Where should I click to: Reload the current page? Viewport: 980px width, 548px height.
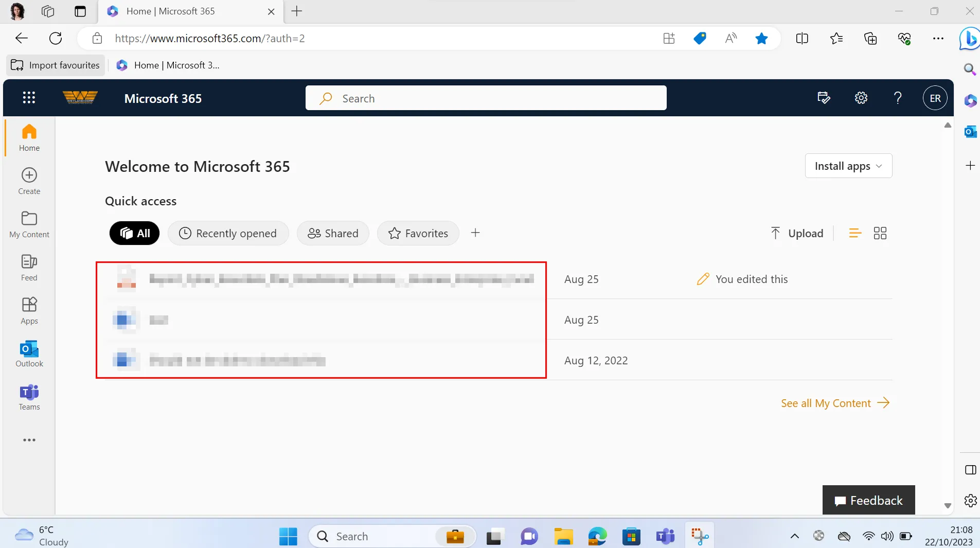pos(56,38)
